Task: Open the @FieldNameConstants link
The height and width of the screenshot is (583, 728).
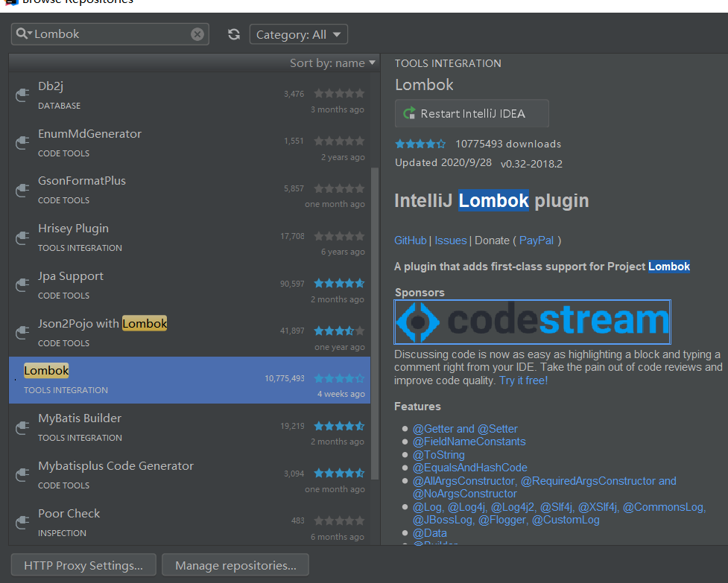Action: (469, 442)
